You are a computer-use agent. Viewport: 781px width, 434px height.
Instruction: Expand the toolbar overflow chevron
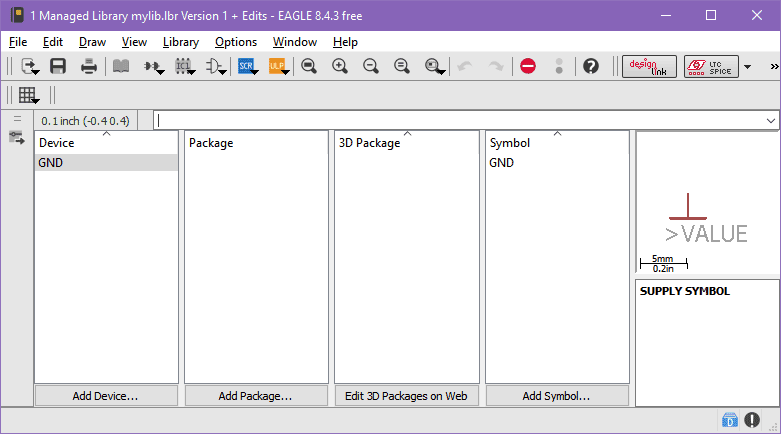point(774,66)
